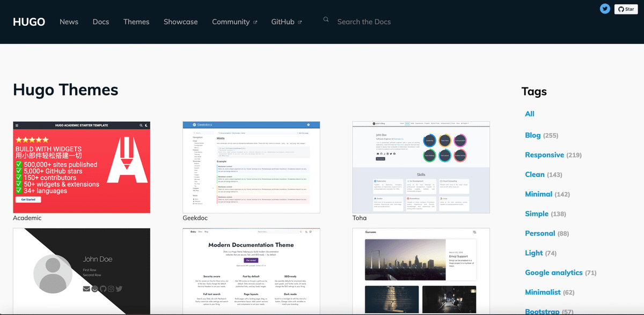The height and width of the screenshot is (315, 644).
Task: Open the Docs menu item
Action: click(100, 22)
